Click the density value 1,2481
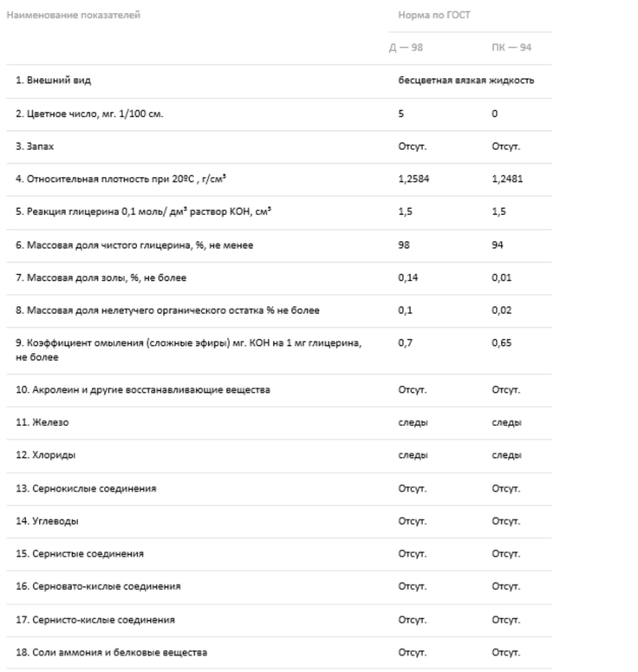The width and height of the screenshot is (638, 672). (x=507, y=179)
